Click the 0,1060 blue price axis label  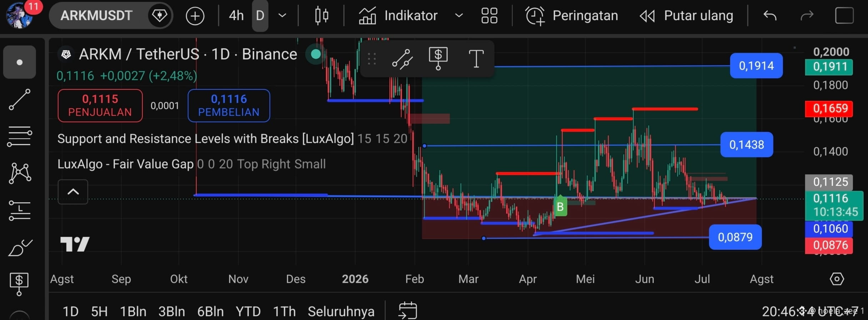[829, 229]
